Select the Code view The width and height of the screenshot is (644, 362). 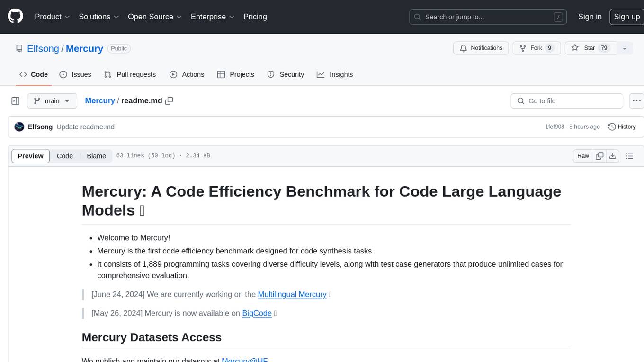tap(65, 156)
